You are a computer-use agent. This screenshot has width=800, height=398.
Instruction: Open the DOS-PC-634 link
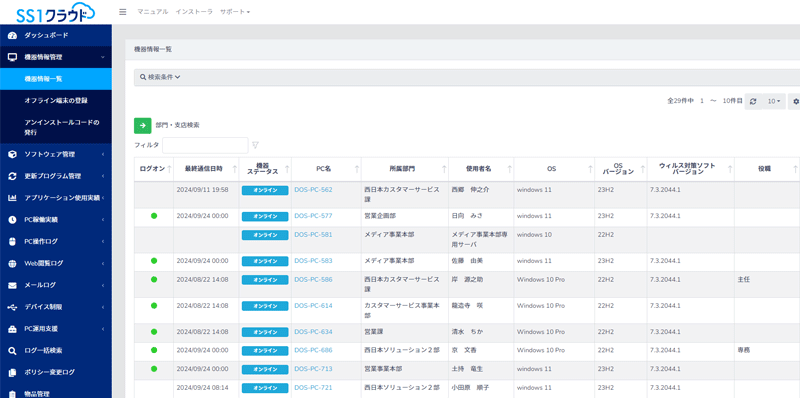coord(313,332)
